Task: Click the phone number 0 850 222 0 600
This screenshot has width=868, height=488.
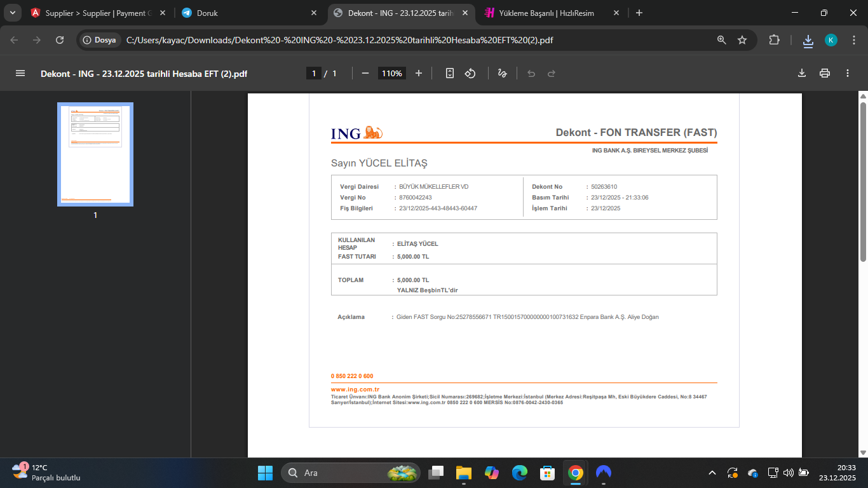Action: [352, 376]
